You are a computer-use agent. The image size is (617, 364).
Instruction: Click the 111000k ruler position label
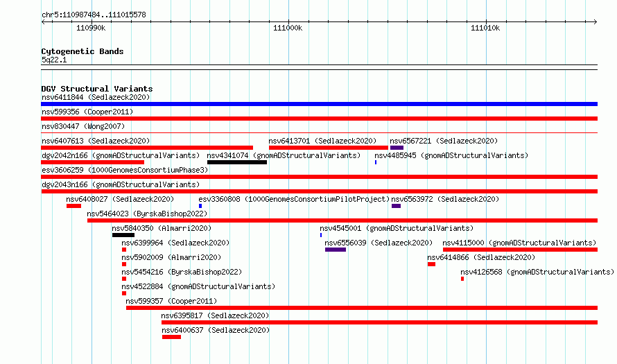click(x=288, y=28)
